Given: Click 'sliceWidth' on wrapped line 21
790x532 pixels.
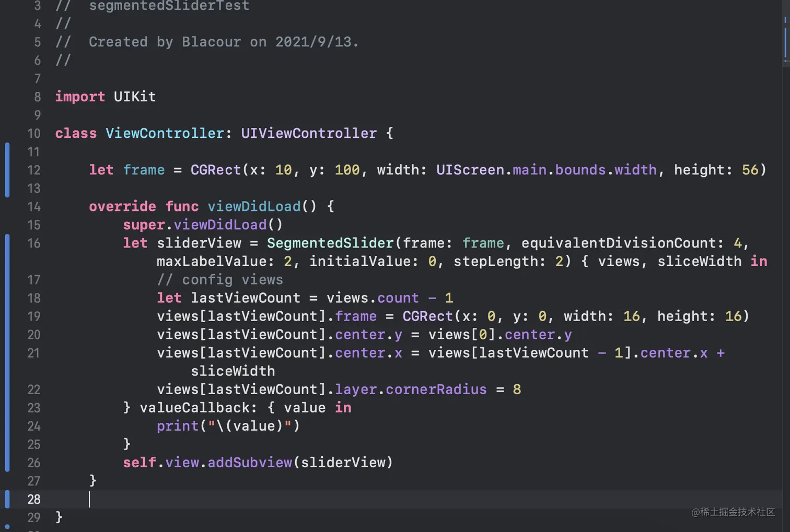Looking at the screenshot, I should [233, 371].
